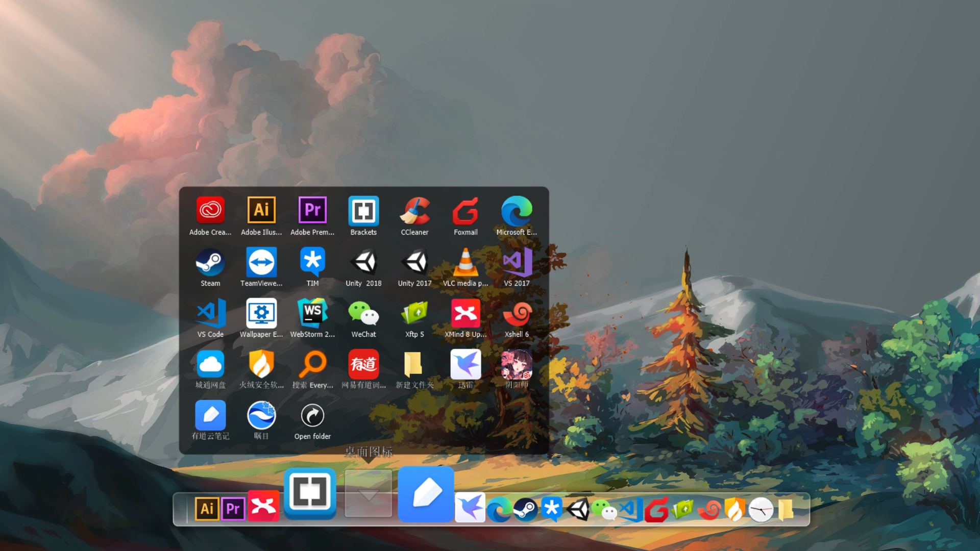Screen dimensions: 980x551
Task: Click the analog clock in the dock
Action: [x=761, y=509]
